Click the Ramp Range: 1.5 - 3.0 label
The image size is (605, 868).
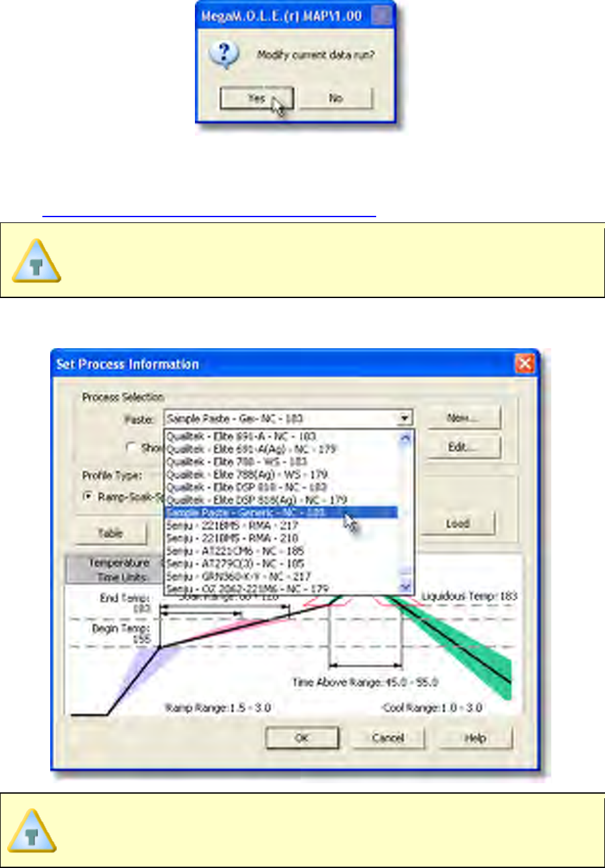[x=218, y=708]
